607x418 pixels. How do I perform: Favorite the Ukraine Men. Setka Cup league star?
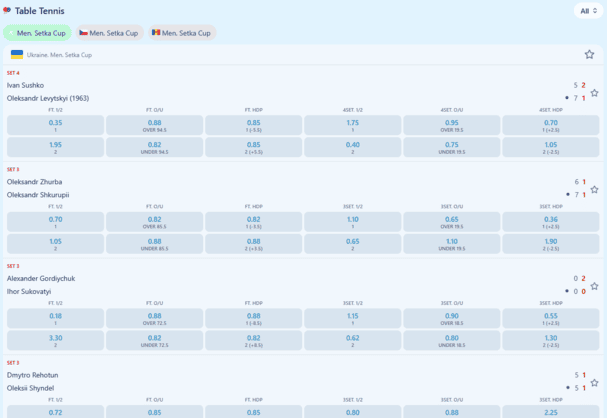(x=589, y=55)
